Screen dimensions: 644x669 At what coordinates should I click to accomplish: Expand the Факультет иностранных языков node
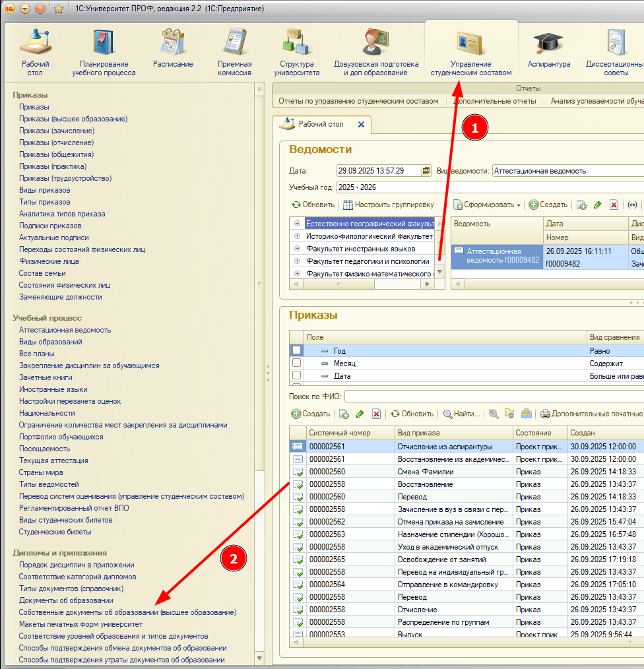(297, 249)
